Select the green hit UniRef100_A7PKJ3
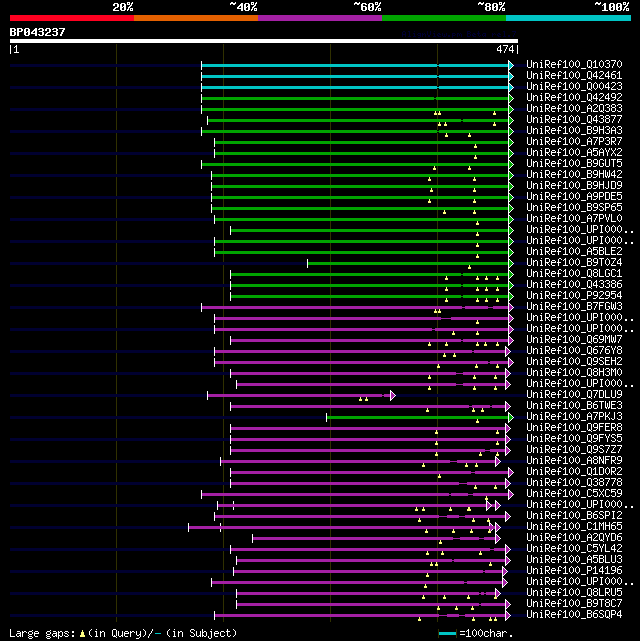Screen dimensions: 640x641 pos(574,417)
